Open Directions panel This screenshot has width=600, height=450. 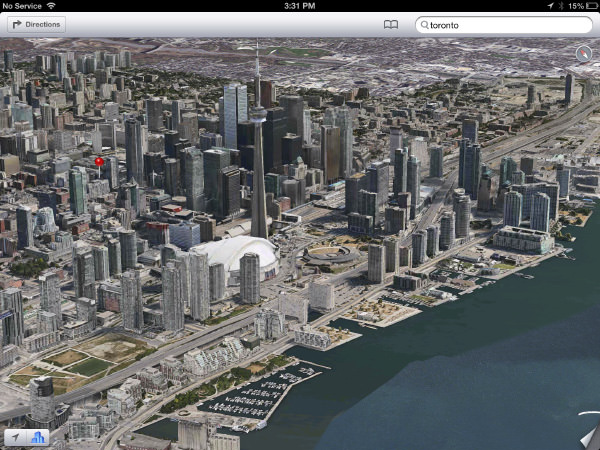(x=36, y=24)
